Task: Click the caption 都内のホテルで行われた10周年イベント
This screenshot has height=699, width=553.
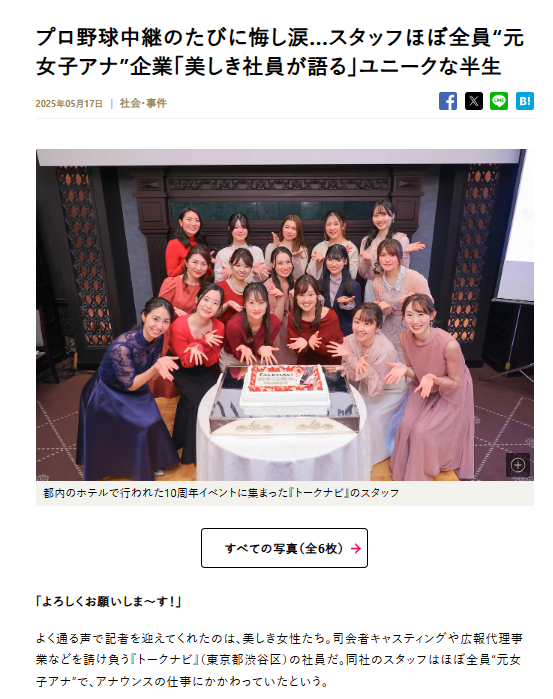Action: click(x=221, y=493)
